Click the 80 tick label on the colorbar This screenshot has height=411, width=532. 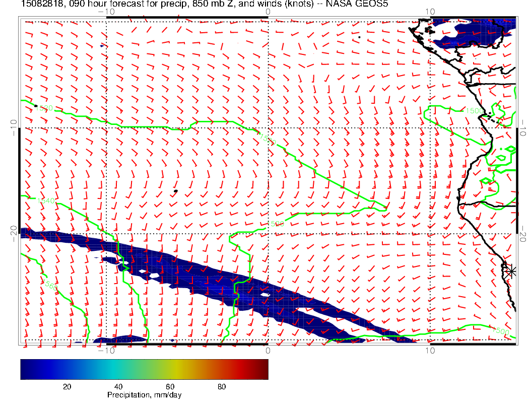point(222,386)
